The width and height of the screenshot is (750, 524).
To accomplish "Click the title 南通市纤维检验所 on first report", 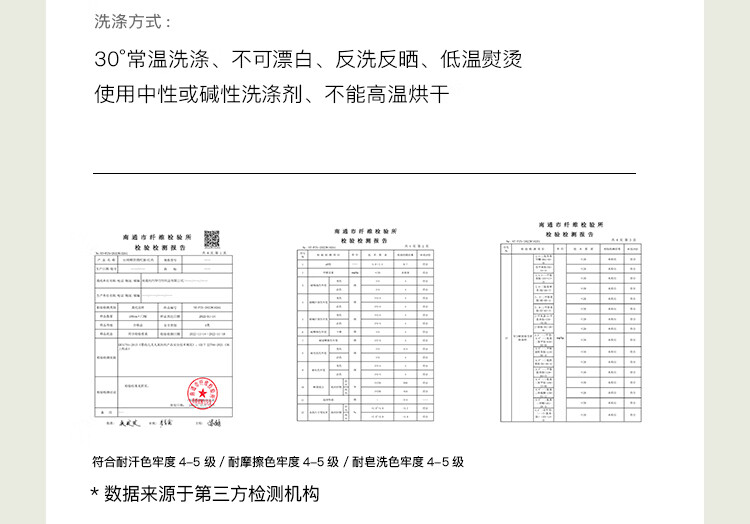I will [157, 237].
